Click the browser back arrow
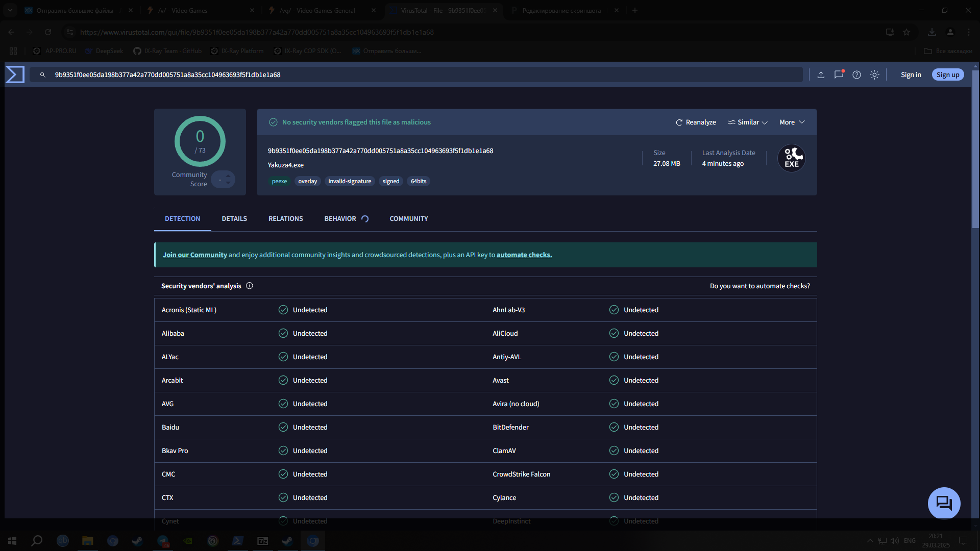Viewport: 980px width, 551px height. pyautogui.click(x=11, y=32)
